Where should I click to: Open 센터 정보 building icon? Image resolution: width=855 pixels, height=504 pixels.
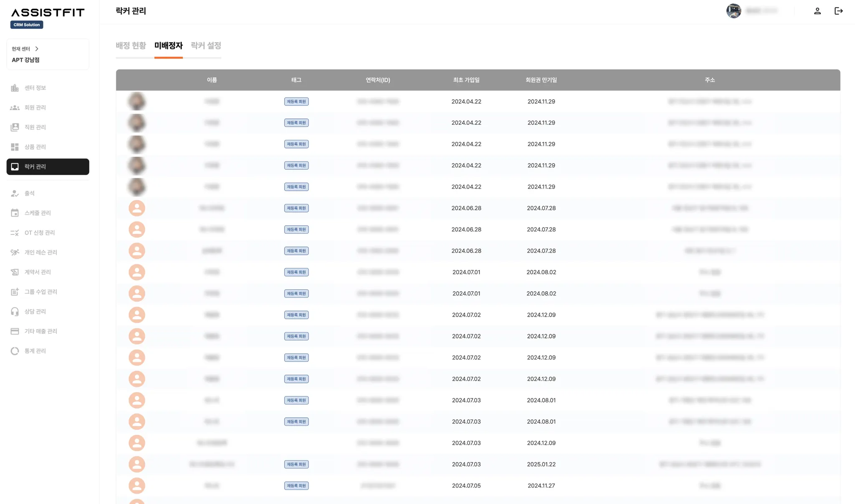[15, 88]
